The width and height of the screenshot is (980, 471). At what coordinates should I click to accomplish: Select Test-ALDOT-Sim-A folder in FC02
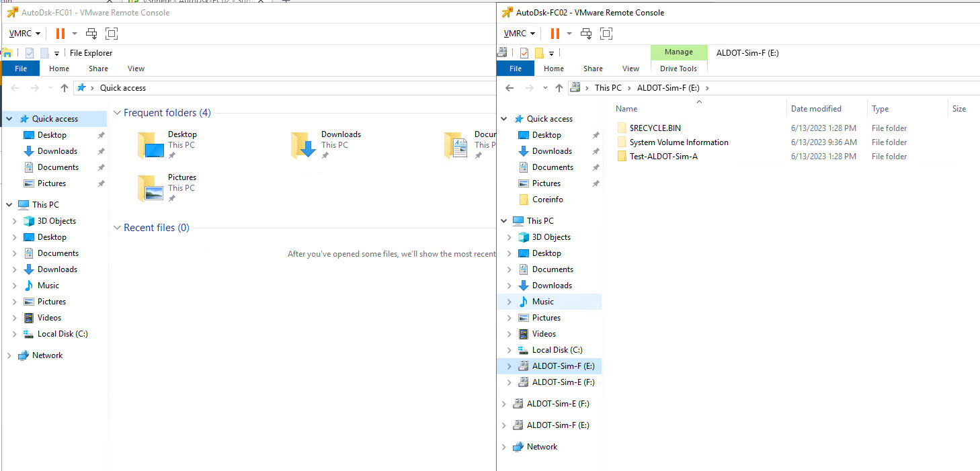coord(663,157)
